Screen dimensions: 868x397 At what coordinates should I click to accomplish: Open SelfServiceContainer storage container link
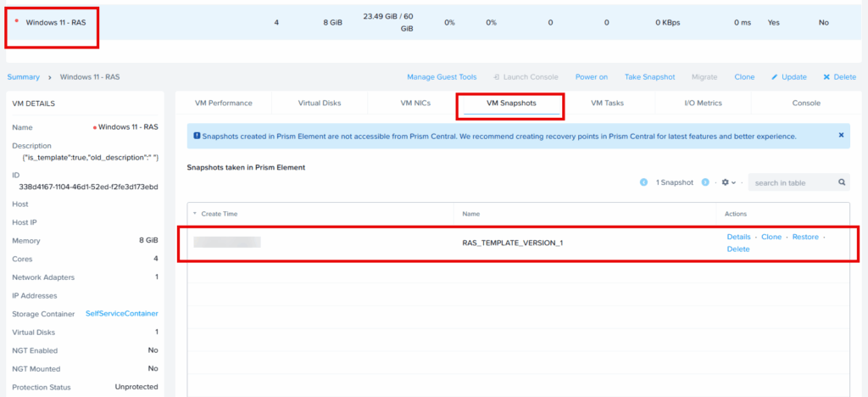[x=122, y=313]
